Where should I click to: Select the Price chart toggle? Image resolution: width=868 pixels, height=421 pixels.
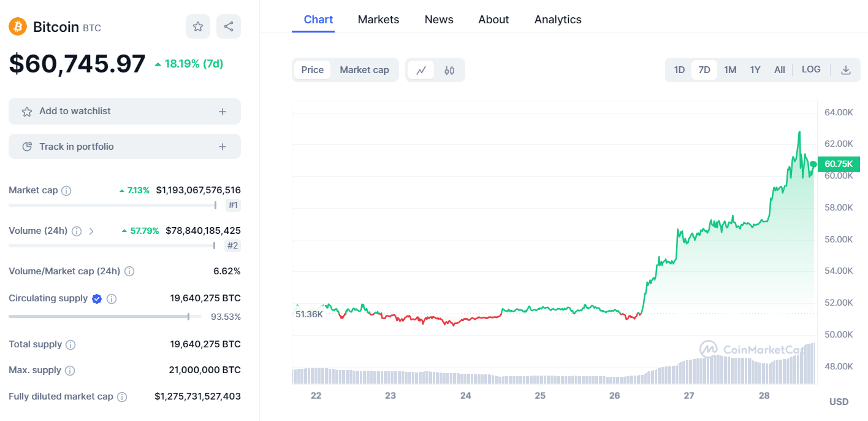pos(313,70)
